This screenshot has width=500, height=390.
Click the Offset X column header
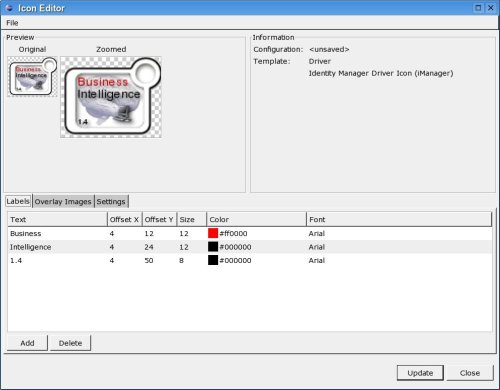125,219
